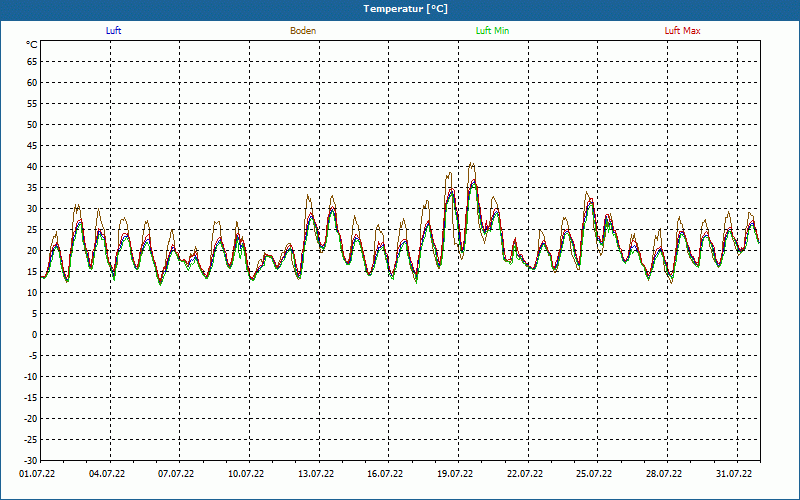Click the -20 y-axis value
This screenshot has width=800, height=500.
click(31, 419)
